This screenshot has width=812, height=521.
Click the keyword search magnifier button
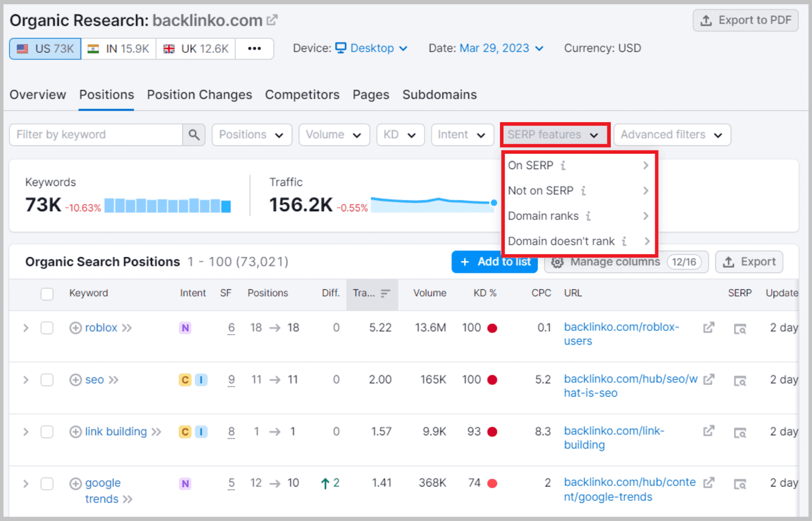194,135
